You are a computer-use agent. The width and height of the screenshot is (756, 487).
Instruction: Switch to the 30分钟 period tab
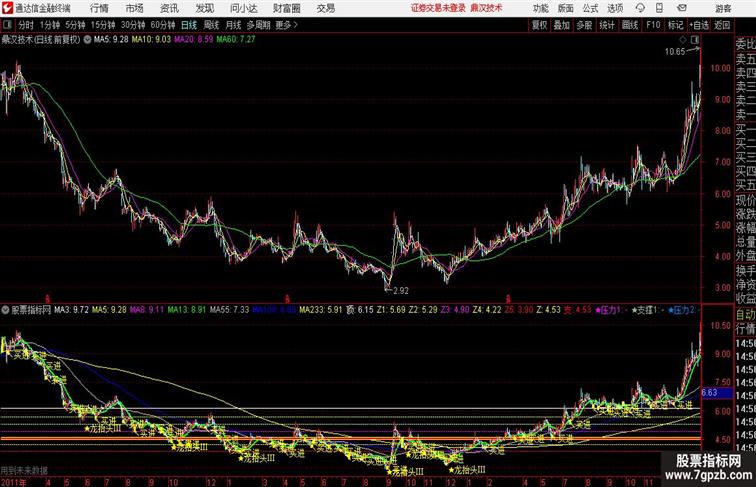[x=133, y=25]
